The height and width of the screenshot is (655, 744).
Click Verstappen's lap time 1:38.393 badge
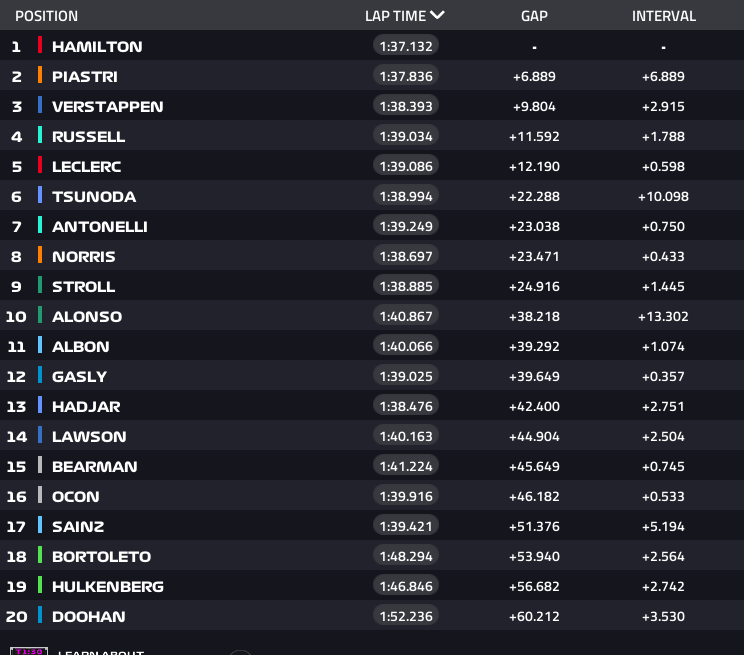[406, 106]
